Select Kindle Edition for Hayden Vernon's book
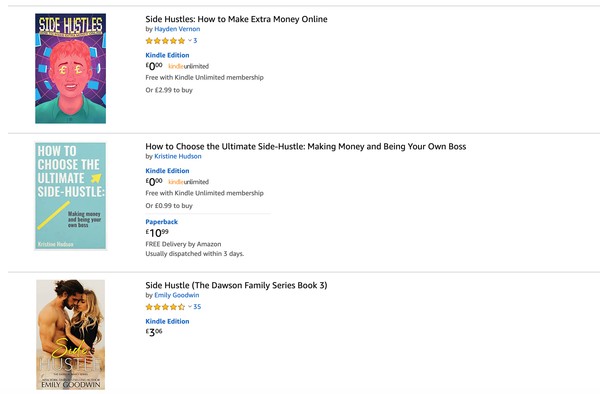Screen dimensions: 600x394 (x=167, y=55)
